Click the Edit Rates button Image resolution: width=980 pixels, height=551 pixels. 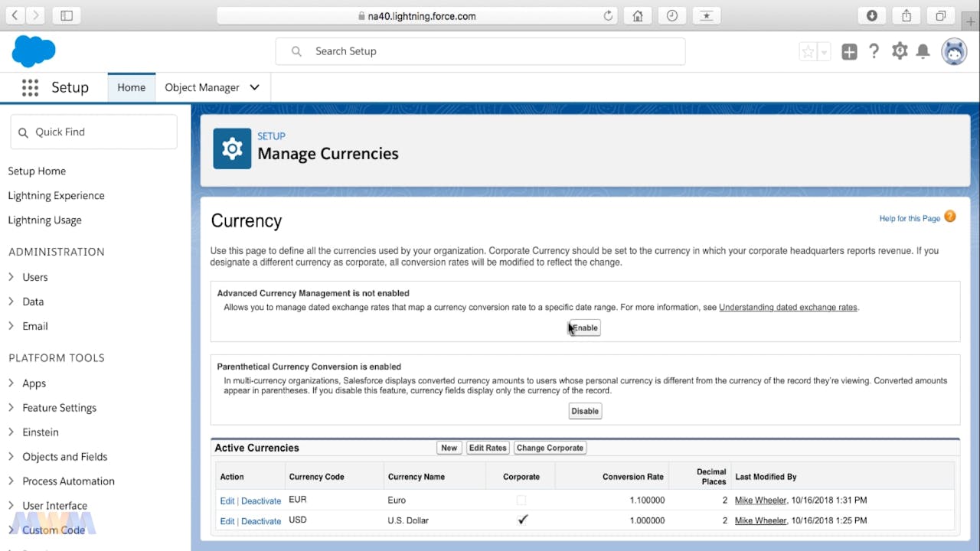[488, 448]
